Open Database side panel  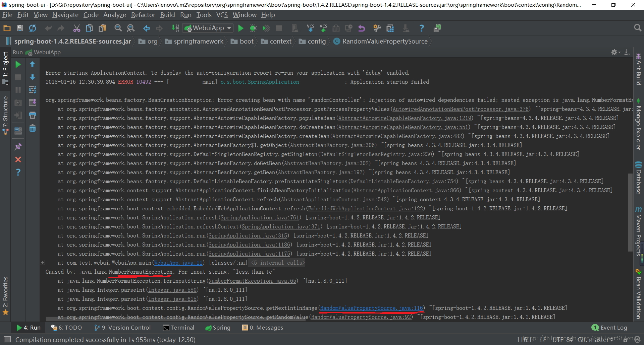tap(638, 178)
